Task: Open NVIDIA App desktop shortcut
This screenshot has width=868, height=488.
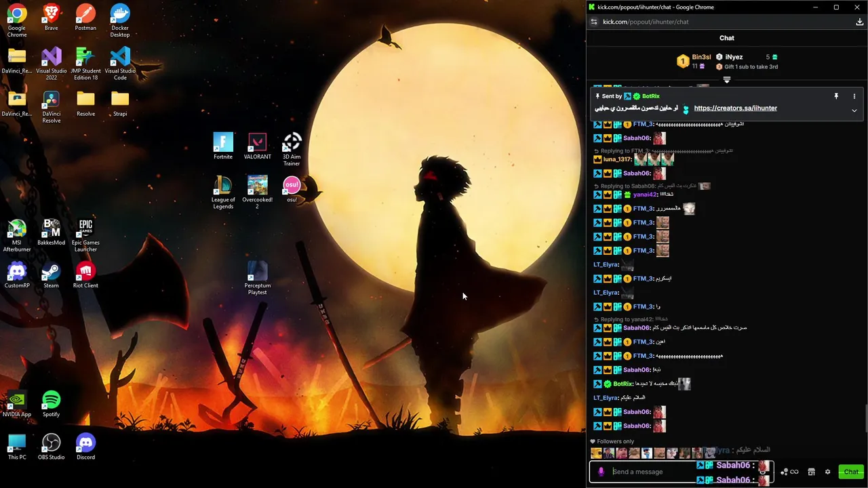Action: [17, 404]
